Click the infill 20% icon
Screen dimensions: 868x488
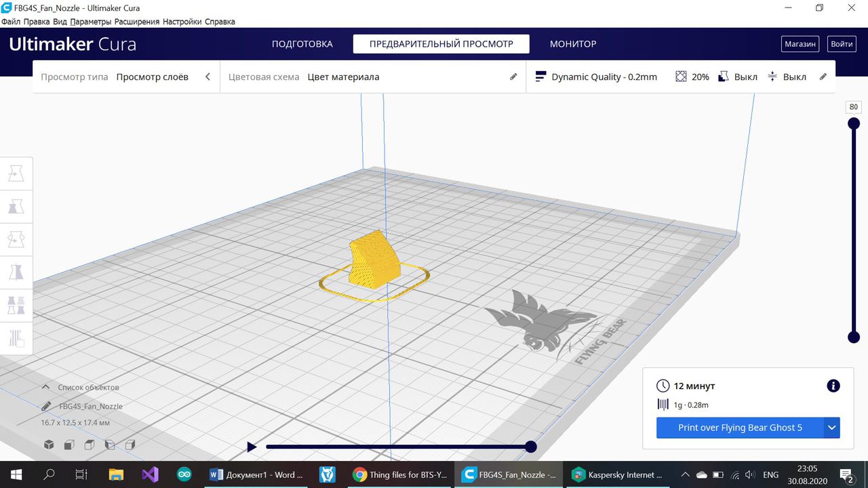coord(681,77)
